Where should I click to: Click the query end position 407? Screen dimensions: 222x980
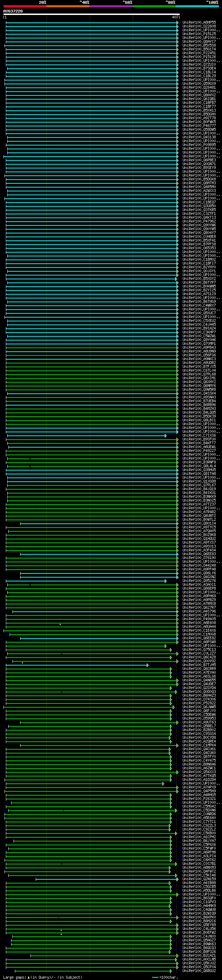[175, 17]
